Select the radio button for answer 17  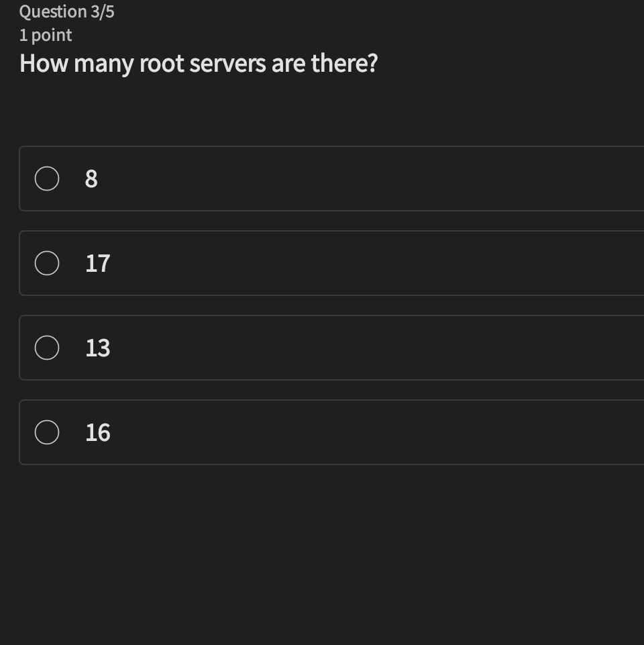(46, 263)
